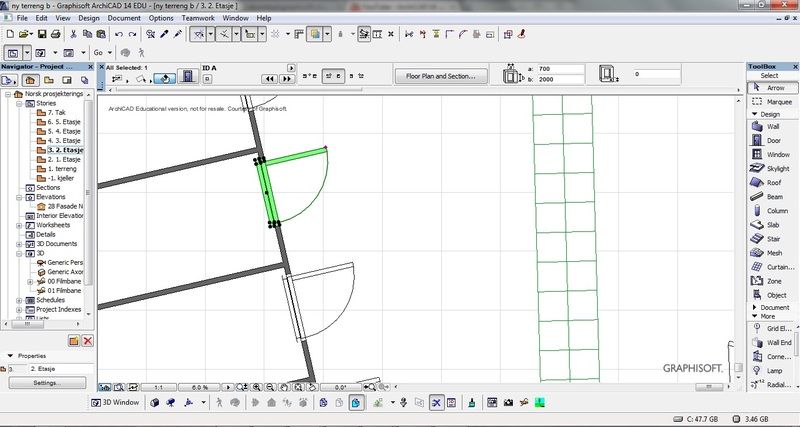
Task: Click the Settings button in Navigator
Action: point(47,383)
